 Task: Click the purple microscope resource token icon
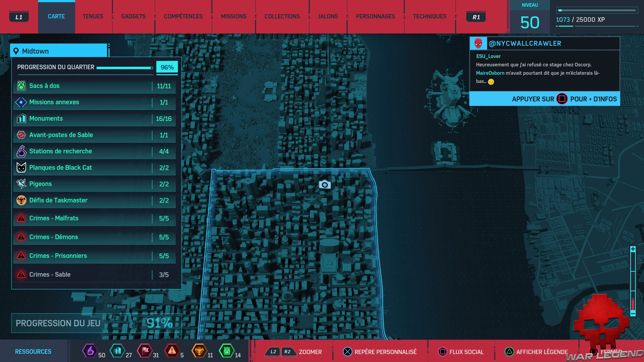[90, 351]
